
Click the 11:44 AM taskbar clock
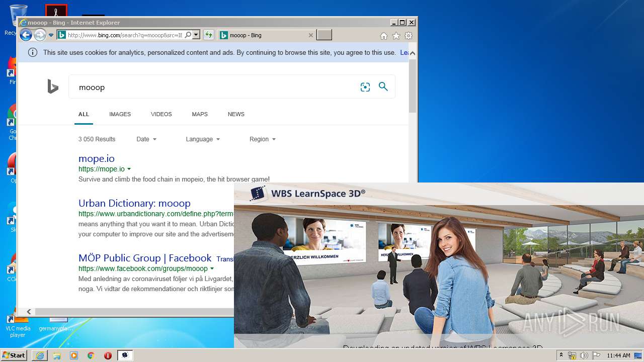pyautogui.click(x=618, y=355)
